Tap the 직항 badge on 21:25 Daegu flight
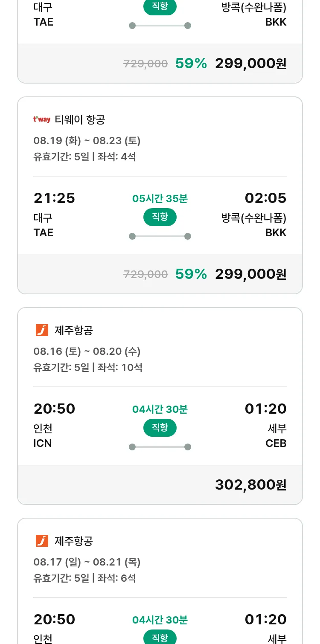The image size is (320, 644). pyautogui.click(x=160, y=218)
